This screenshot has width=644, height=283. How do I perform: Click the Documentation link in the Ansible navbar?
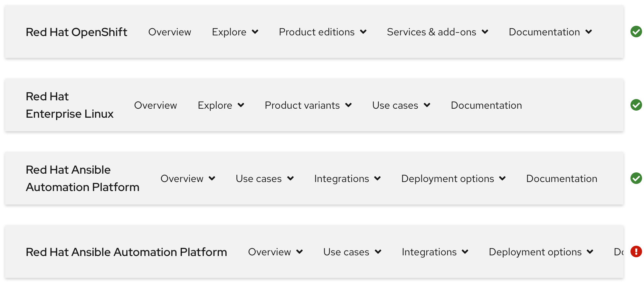562,178
